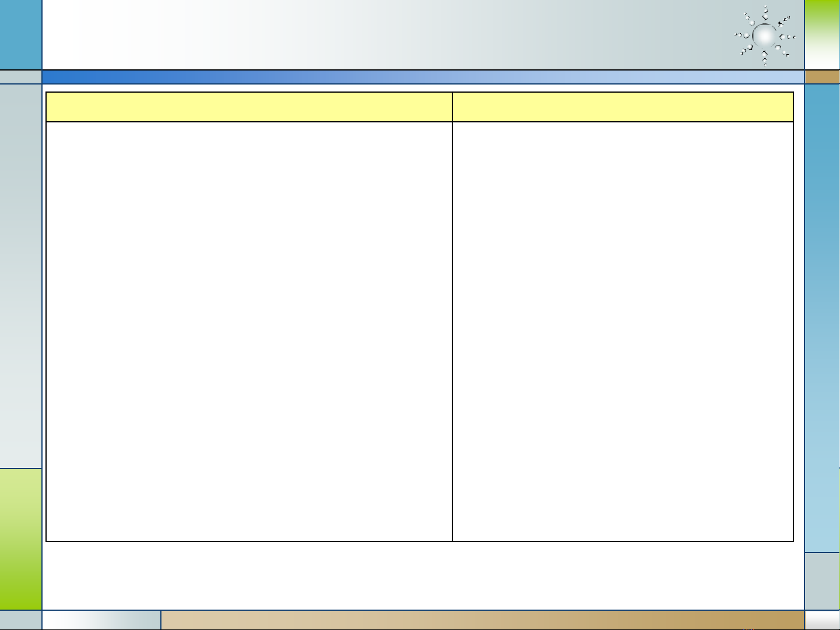
Task: Click the small tan square ending the blue bar
Action: coord(822,77)
